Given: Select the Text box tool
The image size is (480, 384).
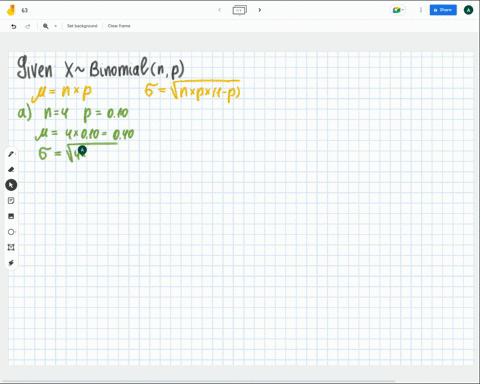Looking at the screenshot, I should click(11, 247).
